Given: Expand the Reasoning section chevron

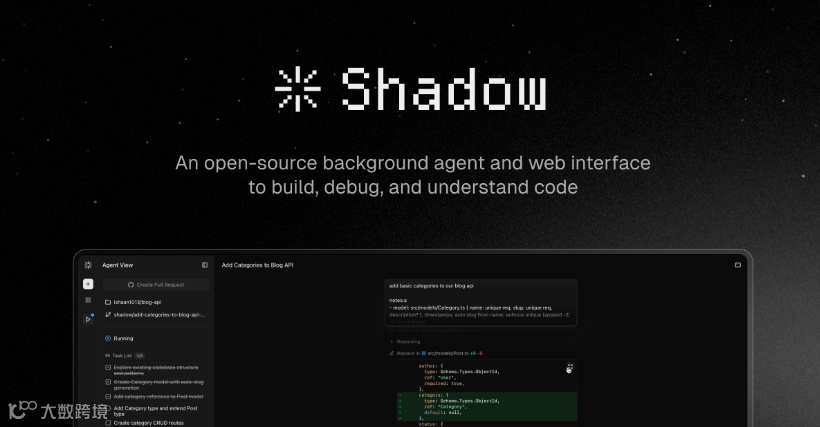Looking at the screenshot, I should pos(391,342).
